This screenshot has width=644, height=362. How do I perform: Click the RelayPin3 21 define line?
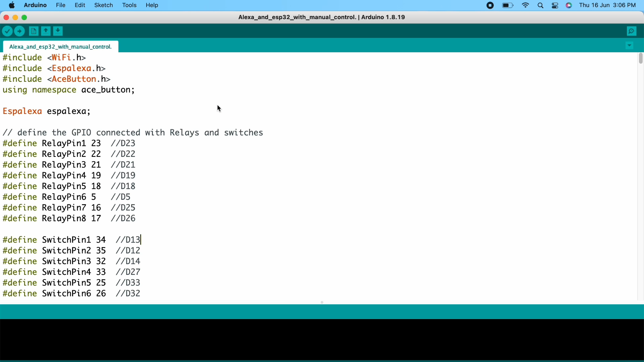coord(69,165)
